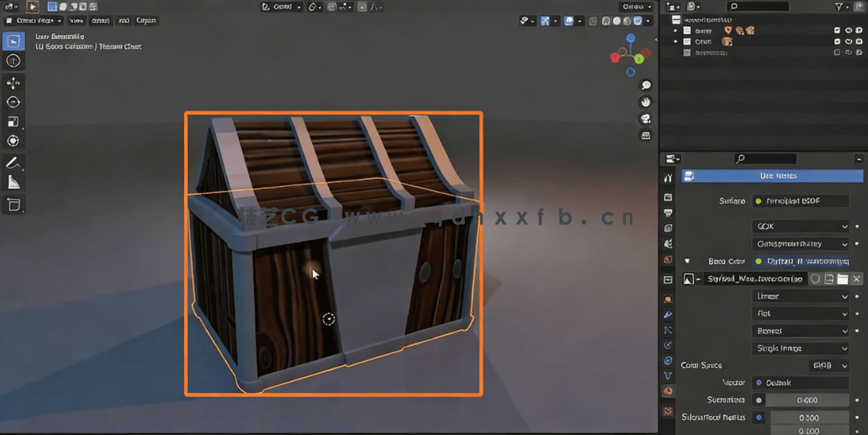
Task: Toggle fake user shield on image datablock
Action: pyautogui.click(x=815, y=279)
